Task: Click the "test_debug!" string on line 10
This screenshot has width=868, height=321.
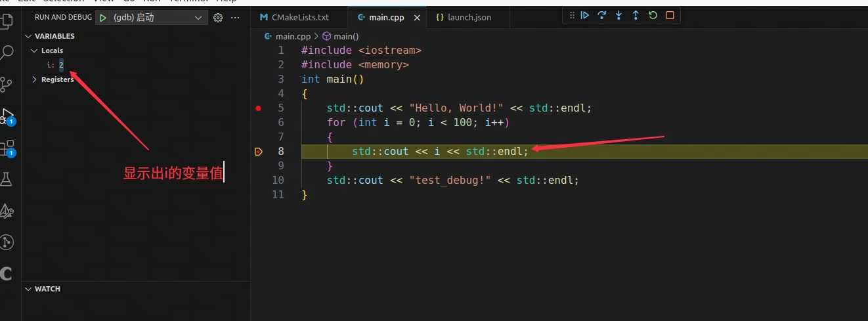Action: click(450, 180)
